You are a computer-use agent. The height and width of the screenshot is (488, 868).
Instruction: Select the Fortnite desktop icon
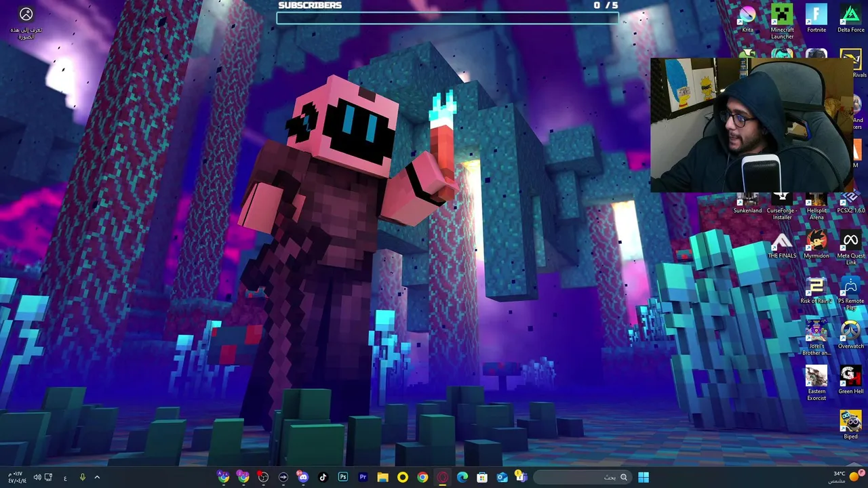(x=816, y=19)
